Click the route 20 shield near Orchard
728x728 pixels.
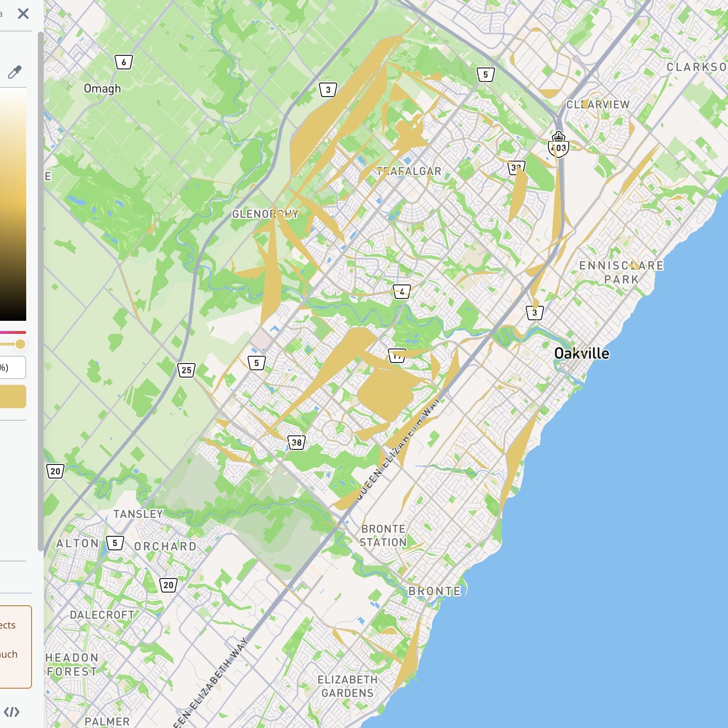(167, 584)
